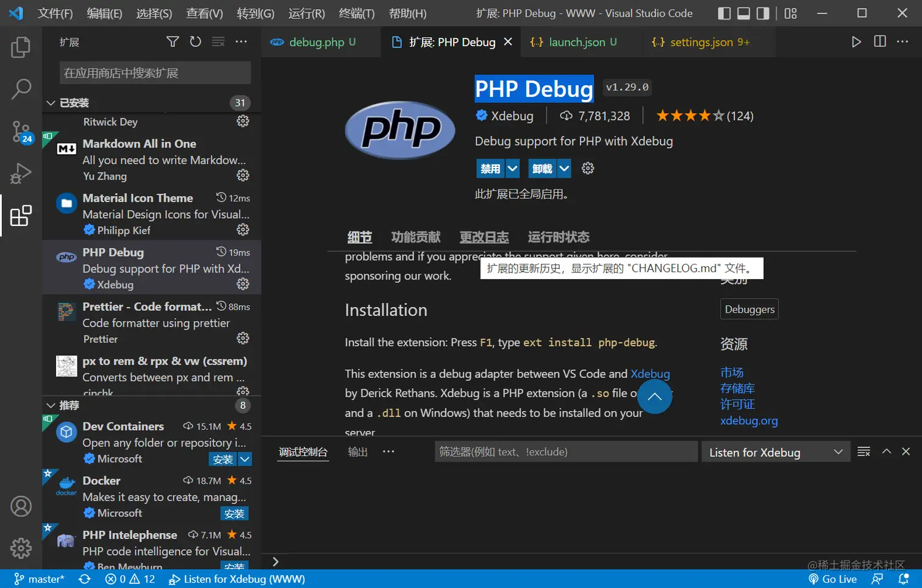The image size is (922, 588).
Task: Open the gear for Prettier extension
Action: tap(243, 338)
